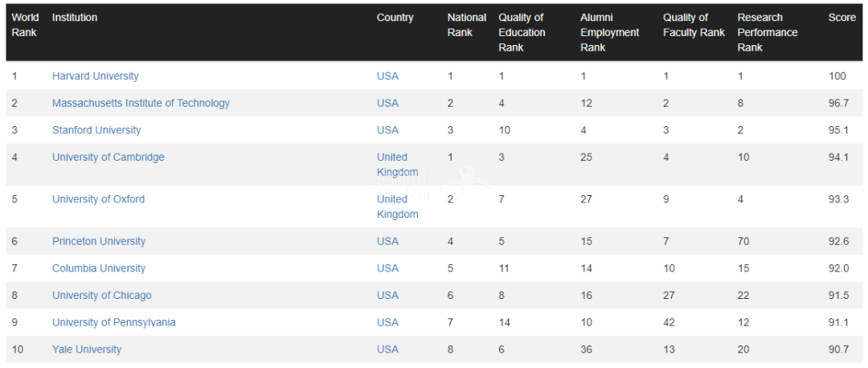Image resolution: width=868 pixels, height=368 pixels.
Task: Open the Harvard University link
Action: click(95, 76)
